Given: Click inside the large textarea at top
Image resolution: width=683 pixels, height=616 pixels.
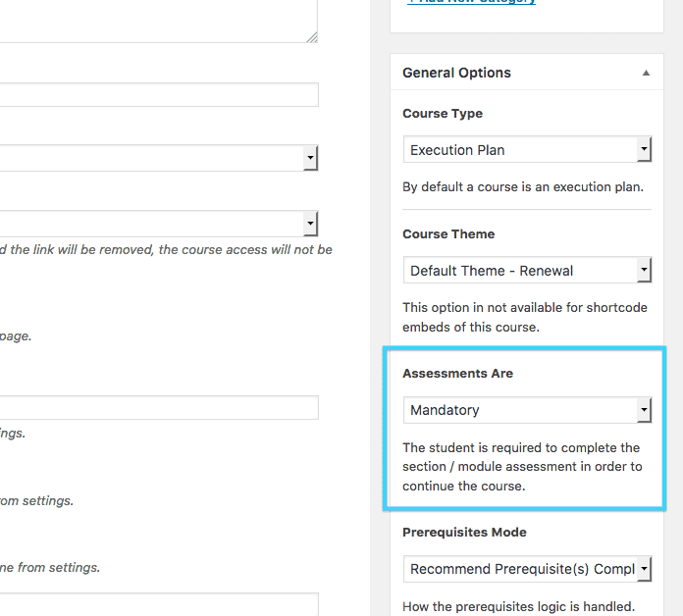Looking at the screenshot, I should point(159,20).
